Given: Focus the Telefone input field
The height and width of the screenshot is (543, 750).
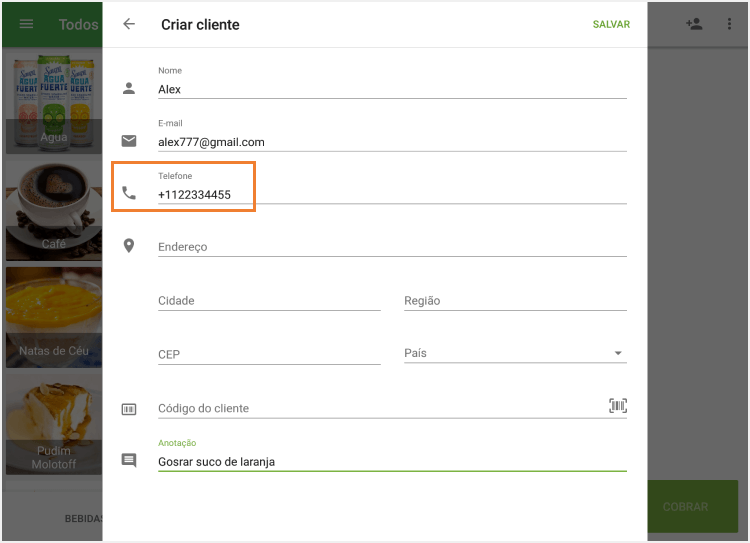Looking at the screenshot, I should click(x=392, y=195).
